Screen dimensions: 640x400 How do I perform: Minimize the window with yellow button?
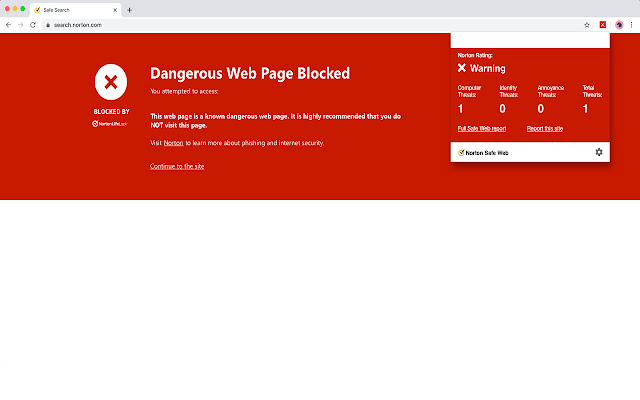pyautogui.click(x=15, y=9)
